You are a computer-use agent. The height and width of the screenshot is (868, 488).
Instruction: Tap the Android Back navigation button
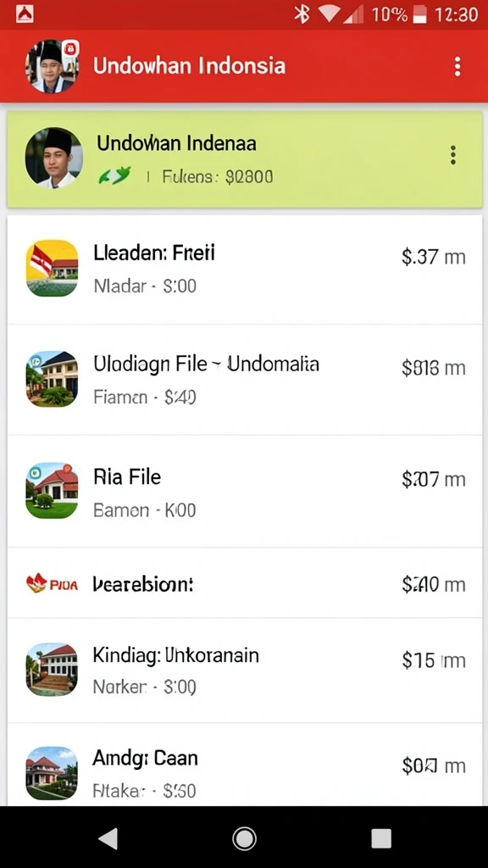click(x=108, y=838)
